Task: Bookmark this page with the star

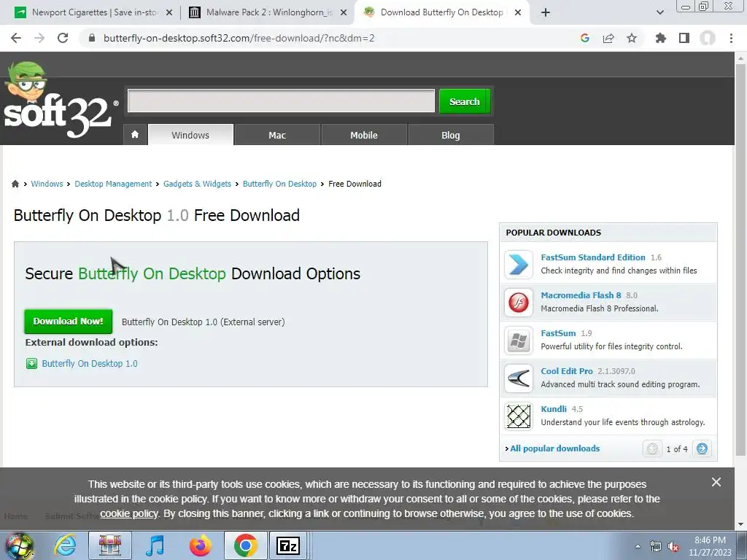Action: pyautogui.click(x=632, y=38)
